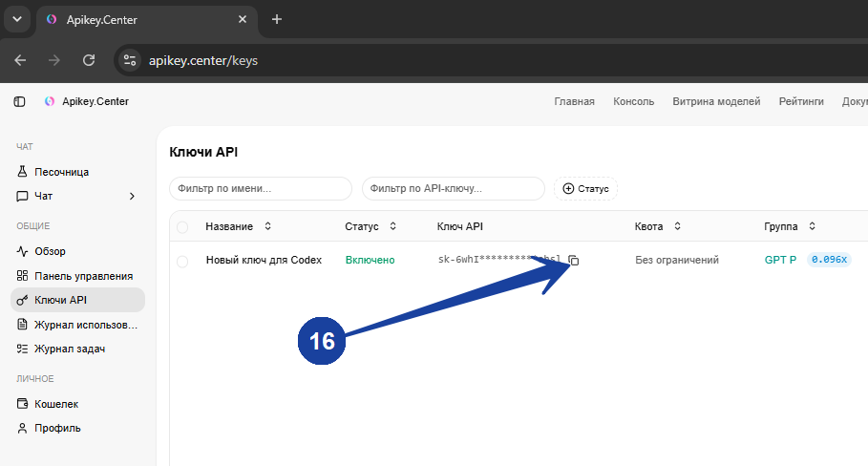Open a new browser tab

(x=277, y=19)
